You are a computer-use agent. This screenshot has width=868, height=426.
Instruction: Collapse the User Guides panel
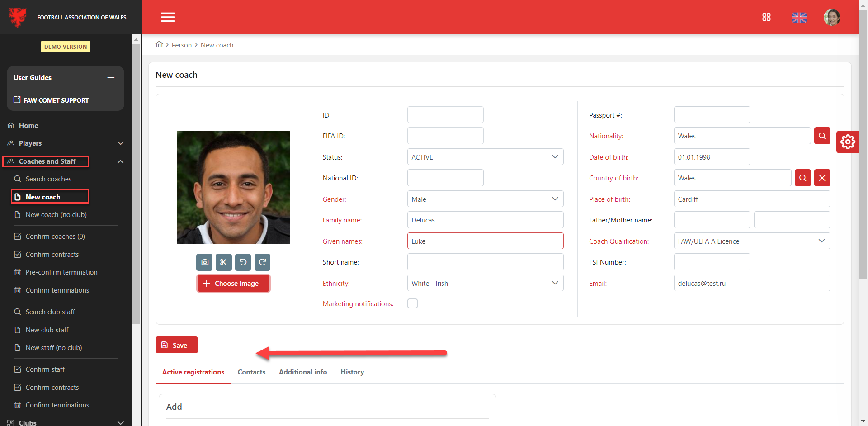(111, 78)
